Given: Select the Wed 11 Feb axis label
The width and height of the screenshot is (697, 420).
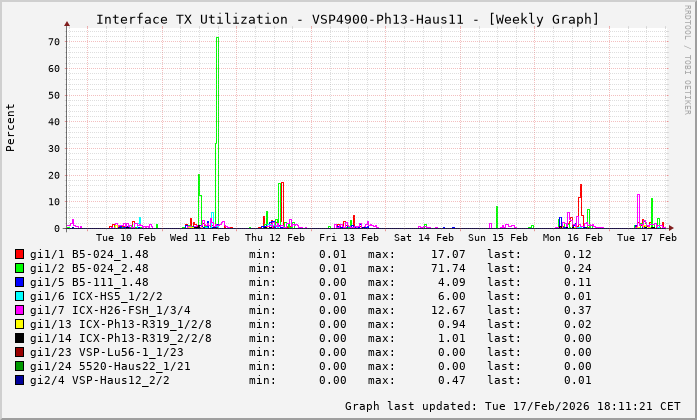Looking at the screenshot, I should coord(199,238).
